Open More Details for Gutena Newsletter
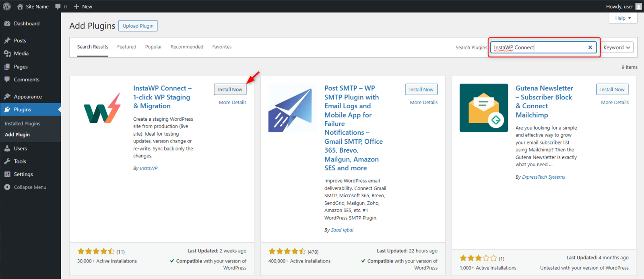The image size is (644, 279). point(615,103)
